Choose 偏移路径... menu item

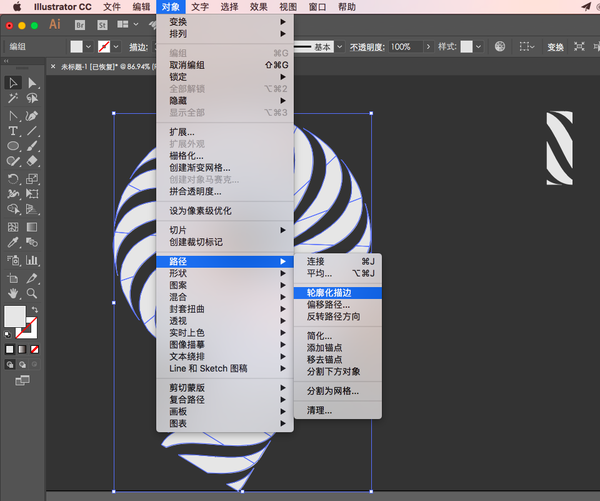click(x=338, y=305)
